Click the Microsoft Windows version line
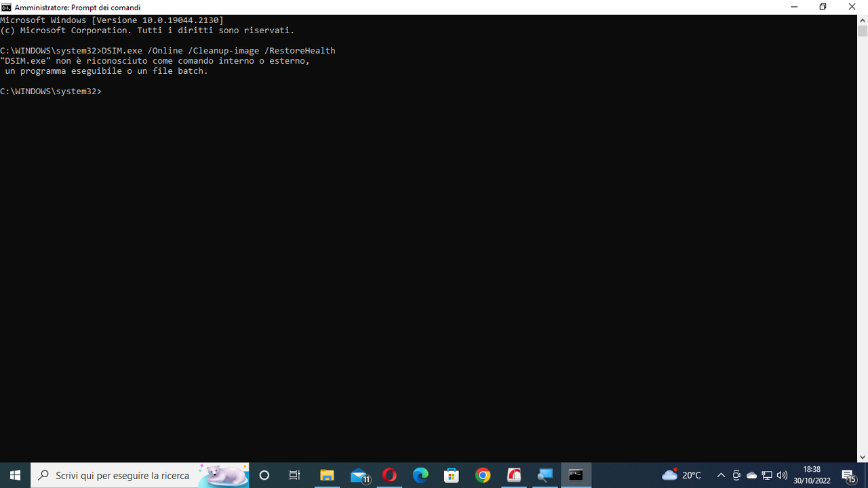Screen dimensions: 868x488 tap(111, 20)
